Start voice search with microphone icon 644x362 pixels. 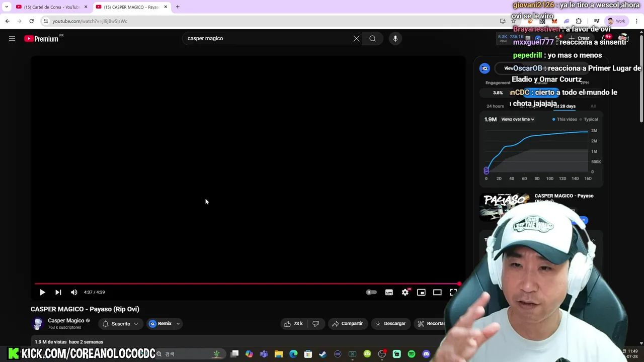pos(395,39)
